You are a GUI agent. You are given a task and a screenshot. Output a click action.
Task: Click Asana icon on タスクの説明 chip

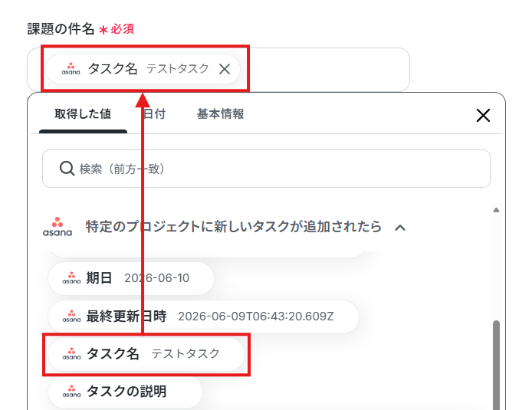[x=71, y=392]
